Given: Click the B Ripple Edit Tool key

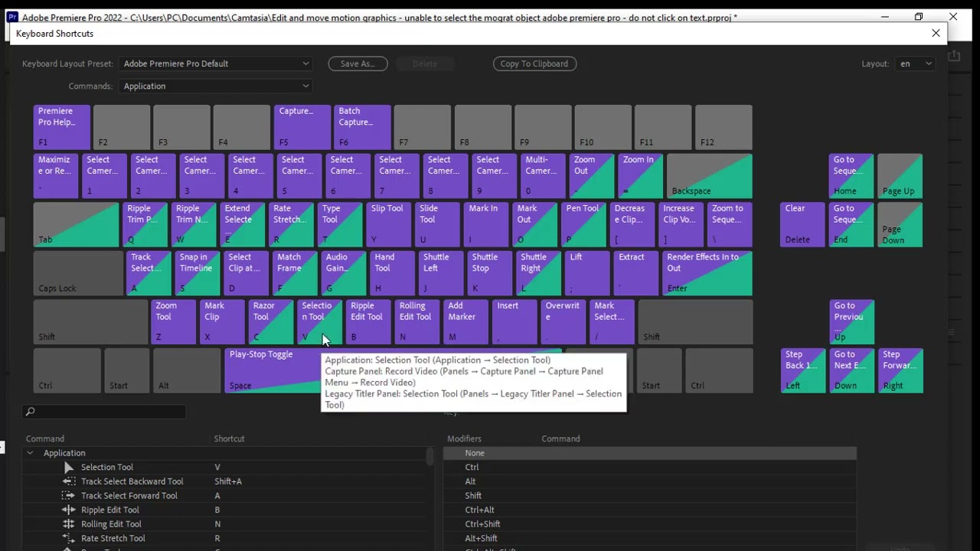Looking at the screenshot, I should [369, 322].
